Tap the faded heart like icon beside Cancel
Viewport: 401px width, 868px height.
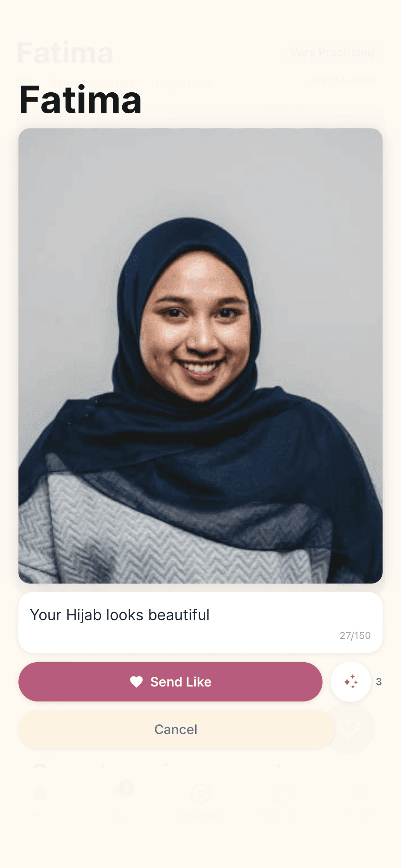349,728
